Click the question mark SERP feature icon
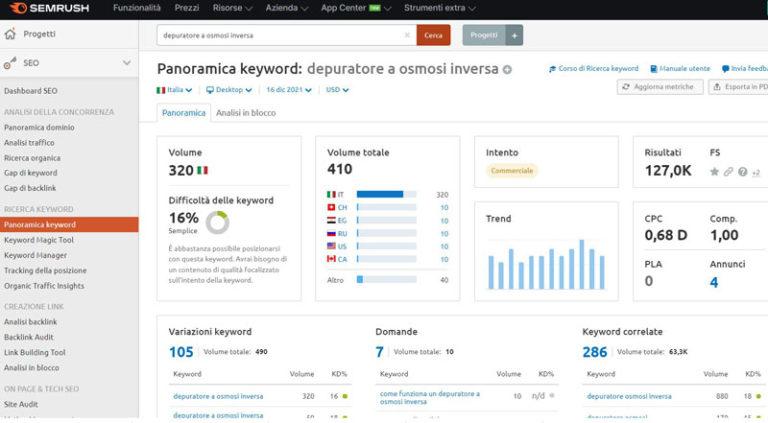The height and width of the screenshot is (423, 768). point(743,171)
